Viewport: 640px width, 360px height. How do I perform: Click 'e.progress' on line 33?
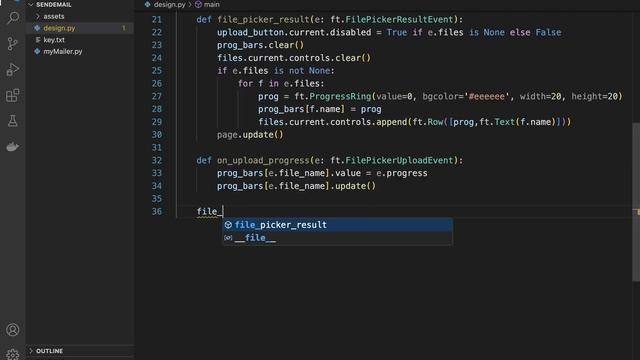(402, 173)
